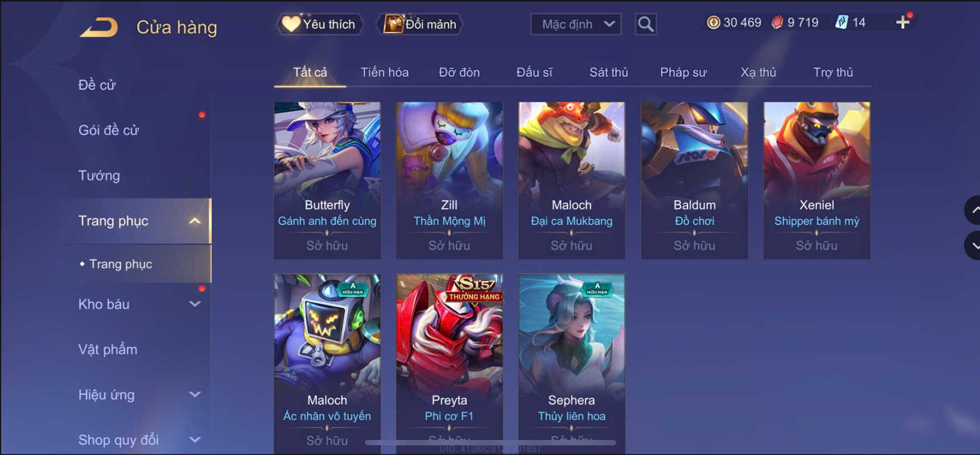Open the search magnifier icon
The height and width of the screenshot is (455, 980).
(x=645, y=24)
